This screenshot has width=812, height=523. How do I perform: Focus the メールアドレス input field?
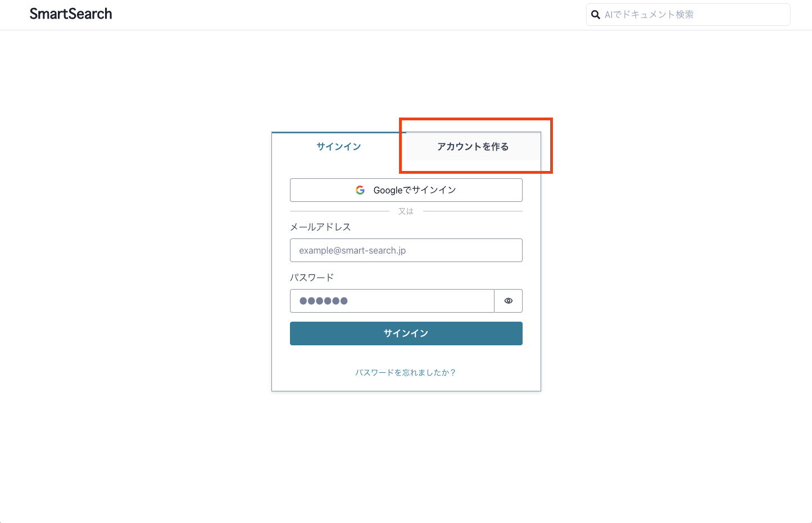[x=406, y=250]
